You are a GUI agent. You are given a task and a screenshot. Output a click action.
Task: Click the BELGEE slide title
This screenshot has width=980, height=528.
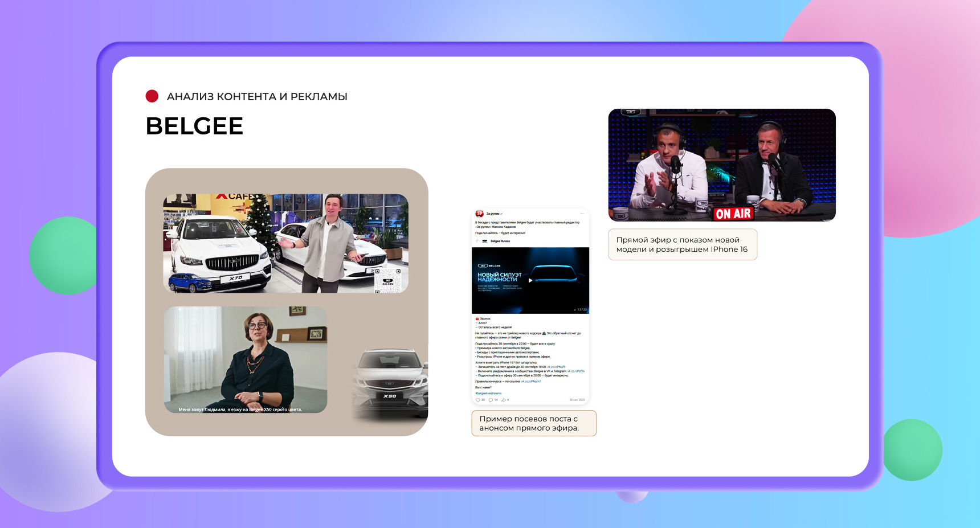[194, 126]
